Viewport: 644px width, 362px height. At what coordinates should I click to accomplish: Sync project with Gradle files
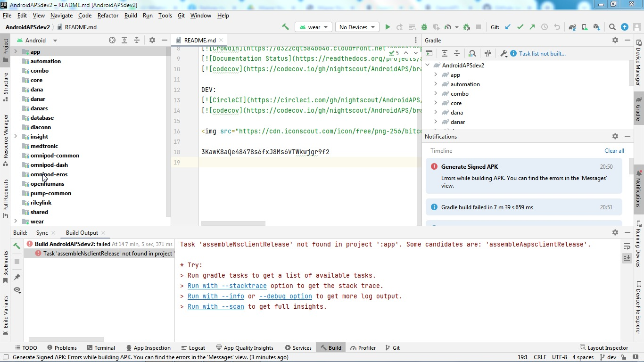pos(572,27)
